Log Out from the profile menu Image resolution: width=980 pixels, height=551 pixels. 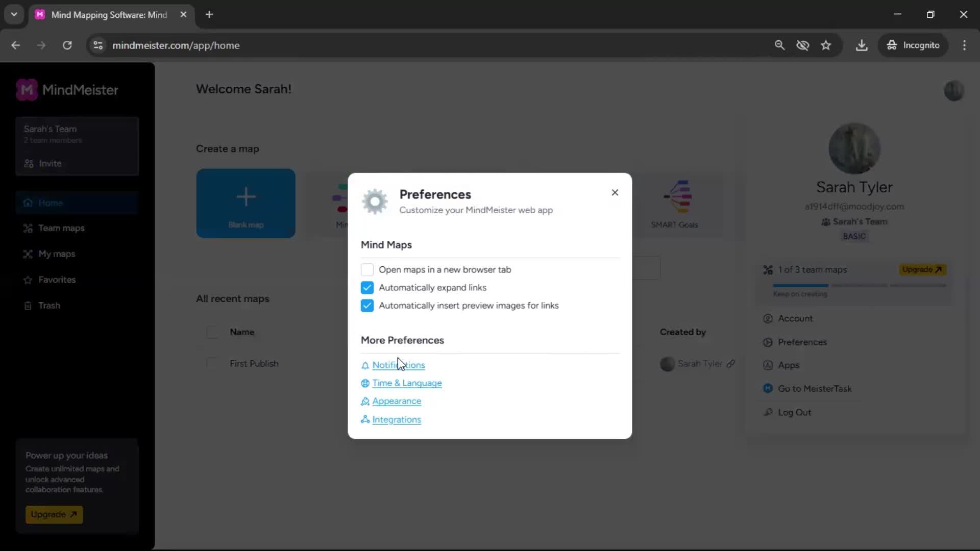[x=794, y=412]
